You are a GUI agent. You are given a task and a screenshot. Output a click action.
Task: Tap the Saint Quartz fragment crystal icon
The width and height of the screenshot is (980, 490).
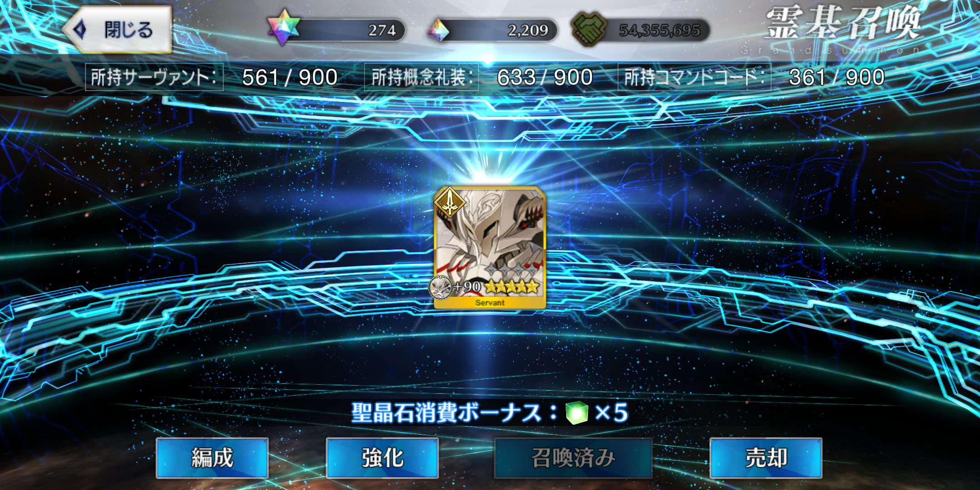pyautogui.click(x=438, y=30)
